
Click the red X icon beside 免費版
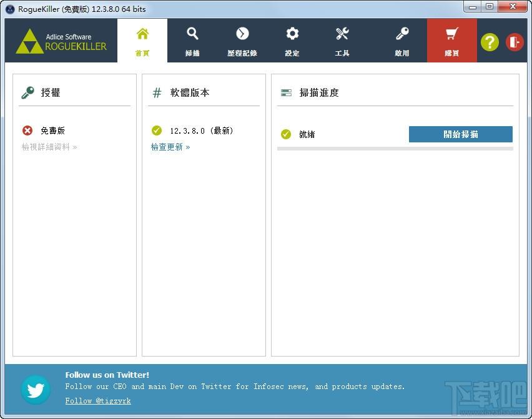point(27,131)
